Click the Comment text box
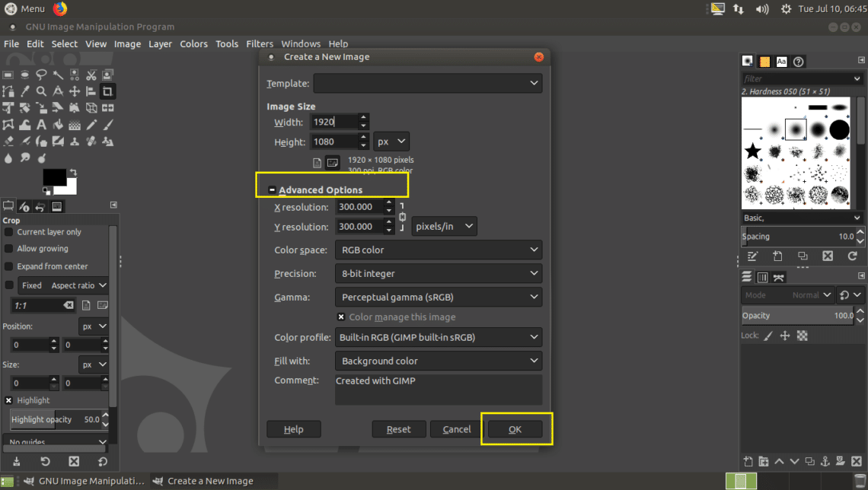This screenshot has height=490, width=868. point(439,390)
